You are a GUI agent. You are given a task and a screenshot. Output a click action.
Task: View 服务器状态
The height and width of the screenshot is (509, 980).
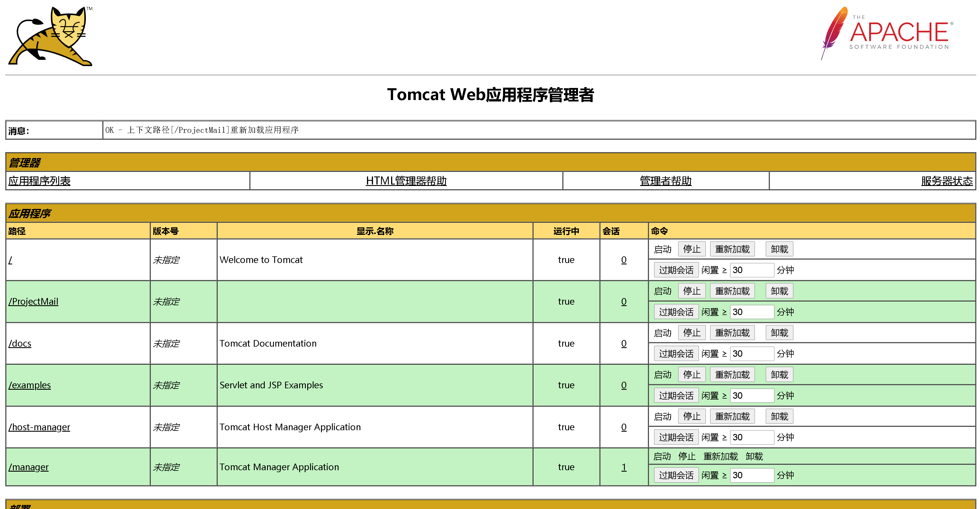click(x=947, y=181)
